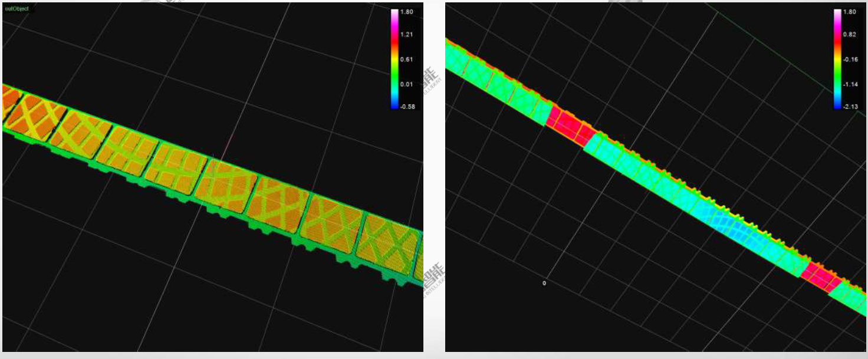The image size is (868, 359).
Task: Select the -1.14 value on right legend
Action: [850, 84]
